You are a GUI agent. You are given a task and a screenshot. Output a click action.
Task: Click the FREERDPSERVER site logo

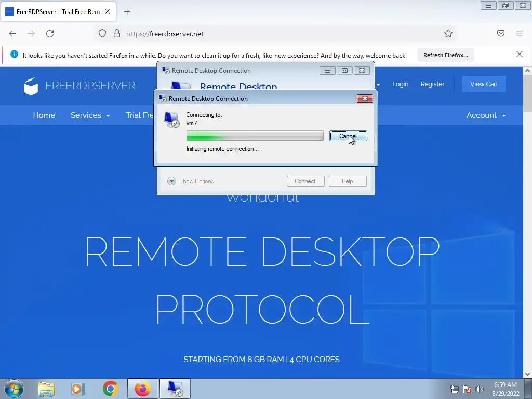pyautogui.click(x=79, y=86)
